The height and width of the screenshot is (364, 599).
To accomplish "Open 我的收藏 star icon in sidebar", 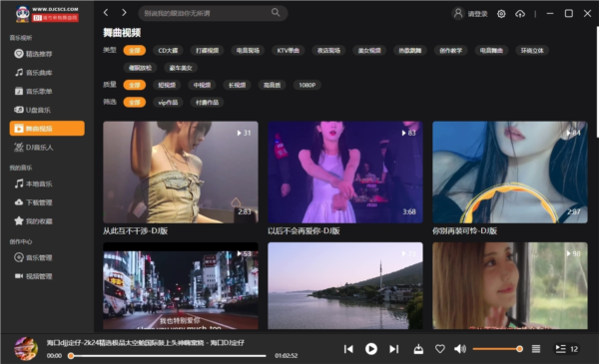I will 19,221.
